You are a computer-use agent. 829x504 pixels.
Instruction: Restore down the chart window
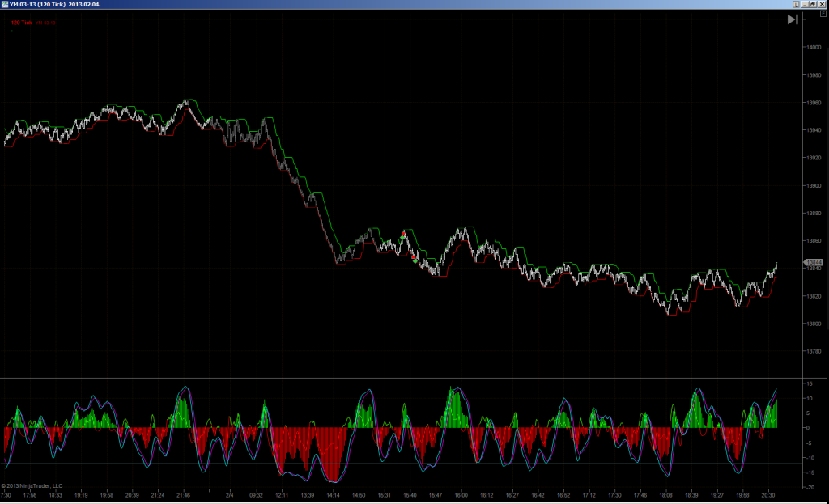click(813, 4)
